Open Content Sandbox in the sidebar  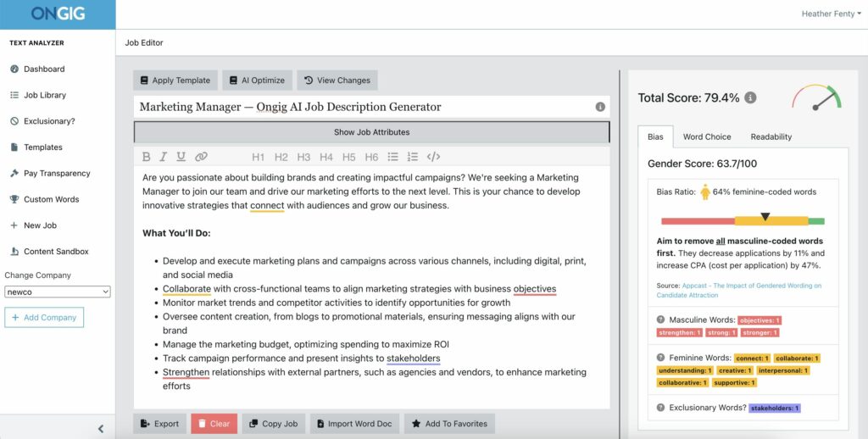pos(49,252)
